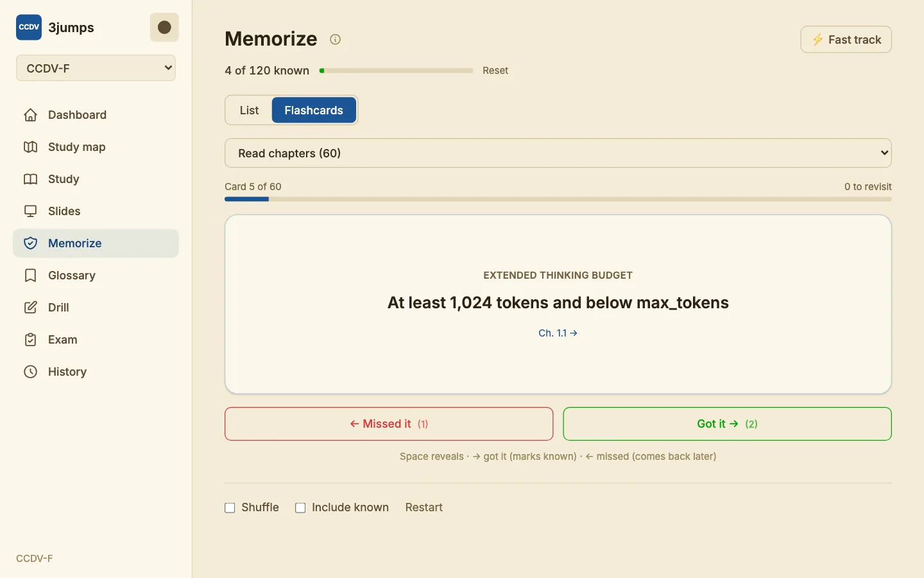Click the Study open-book icon
The image size is (924, 578).
tap(30, 179)
